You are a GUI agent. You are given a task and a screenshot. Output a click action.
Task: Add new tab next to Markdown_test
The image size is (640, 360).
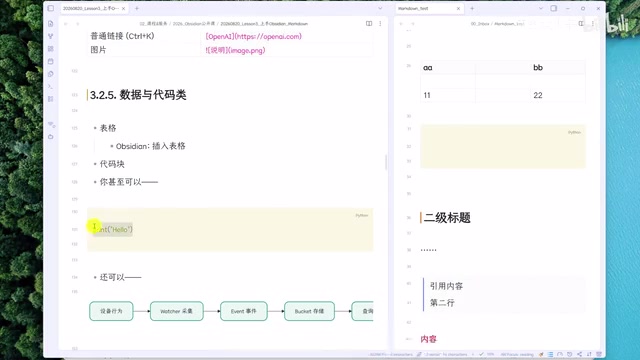(472, 8)
